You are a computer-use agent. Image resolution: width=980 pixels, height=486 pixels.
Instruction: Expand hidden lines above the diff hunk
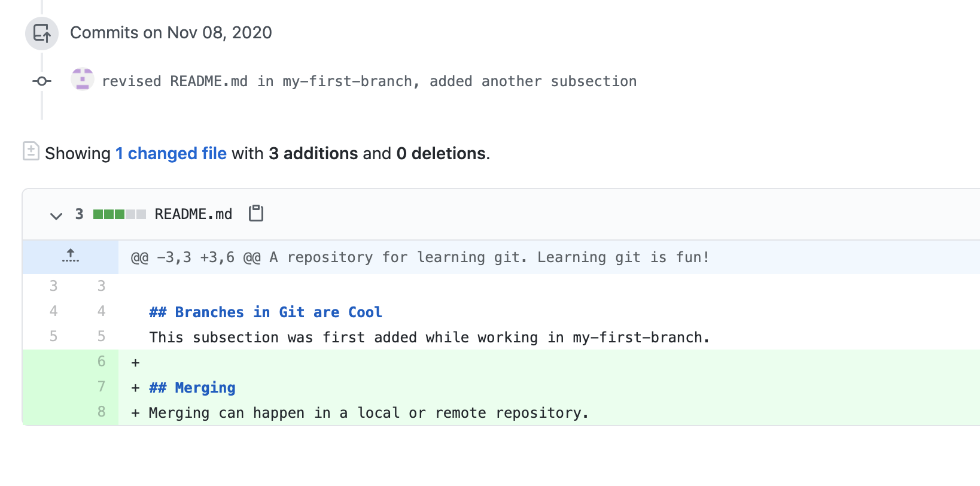71,257
